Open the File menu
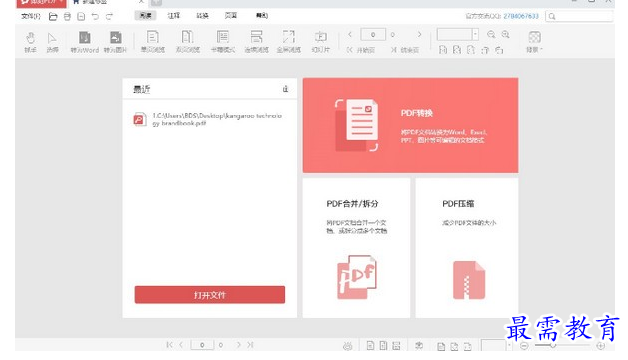The image size is (628, 360). [x=31, y=16]
